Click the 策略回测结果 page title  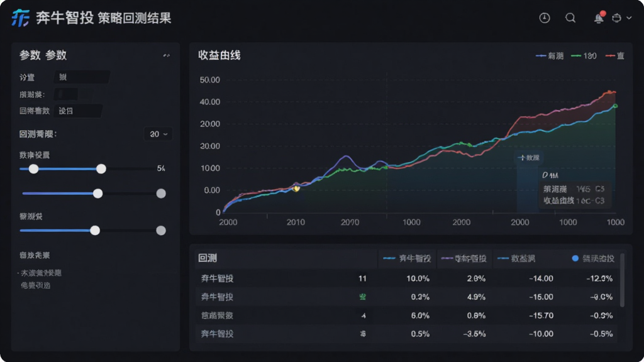click(135, 18)
